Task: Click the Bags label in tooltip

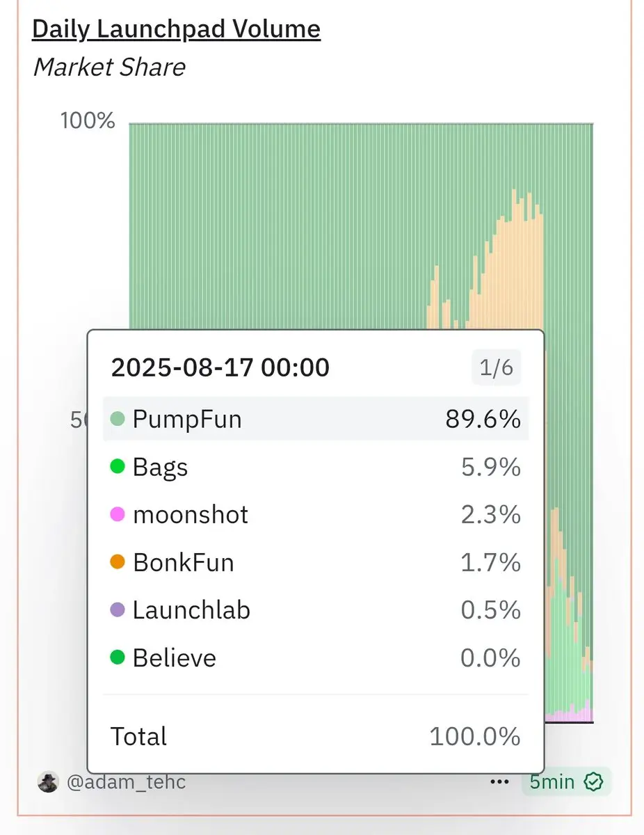Action: [161, 468]
